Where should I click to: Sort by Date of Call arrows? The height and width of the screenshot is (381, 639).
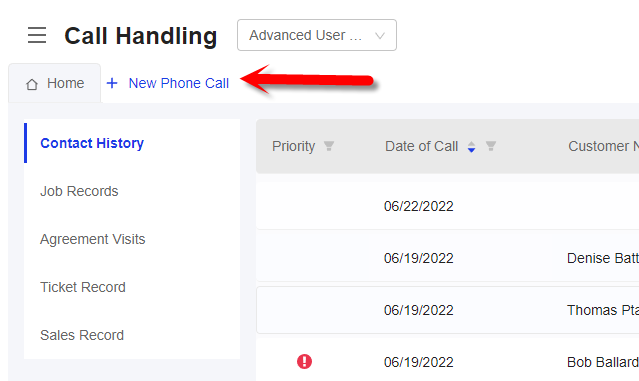click(471, 146)
